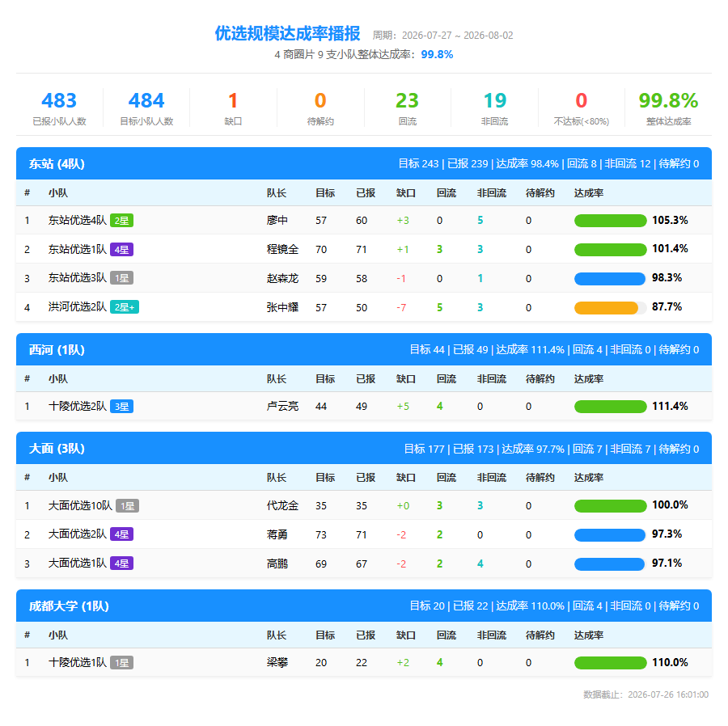The image size is (728, 726).
Task: Click the 4星 badge on 大面优选2队
Action: pos(121,534)
